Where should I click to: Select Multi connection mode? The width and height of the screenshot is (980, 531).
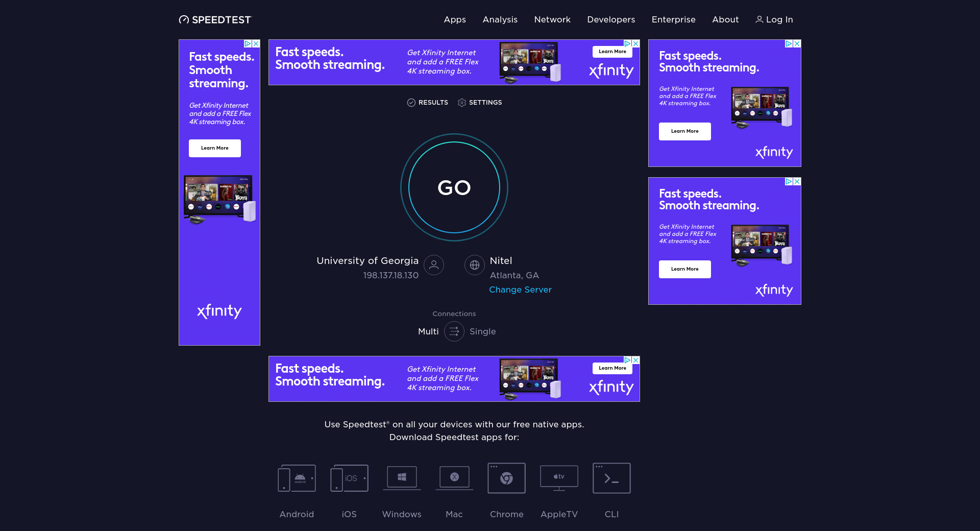point(428,331)
